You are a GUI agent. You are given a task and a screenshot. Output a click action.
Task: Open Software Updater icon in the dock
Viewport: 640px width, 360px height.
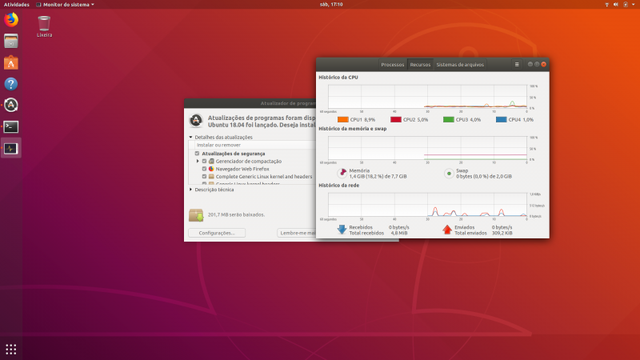click(11, 105)
